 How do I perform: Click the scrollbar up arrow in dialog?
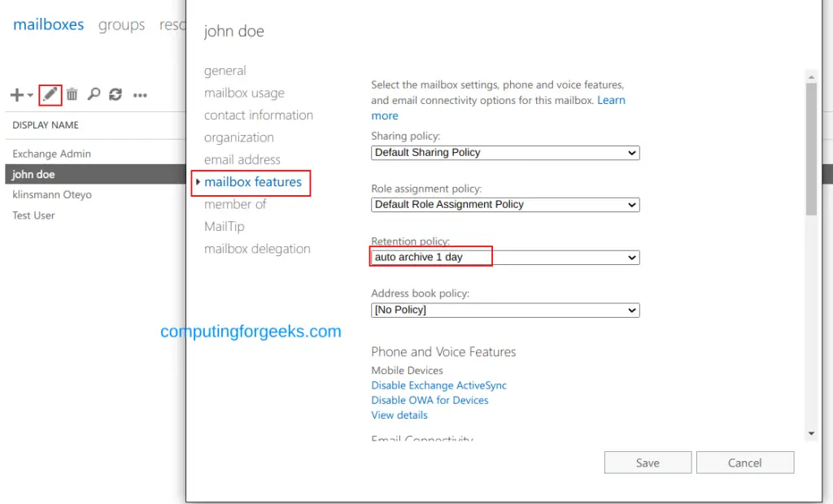point(811,77)
